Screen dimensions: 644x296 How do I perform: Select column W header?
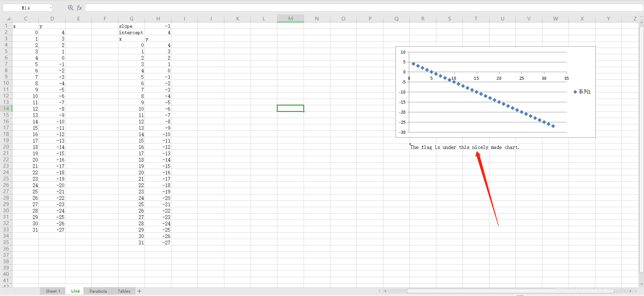pos(555,19)
